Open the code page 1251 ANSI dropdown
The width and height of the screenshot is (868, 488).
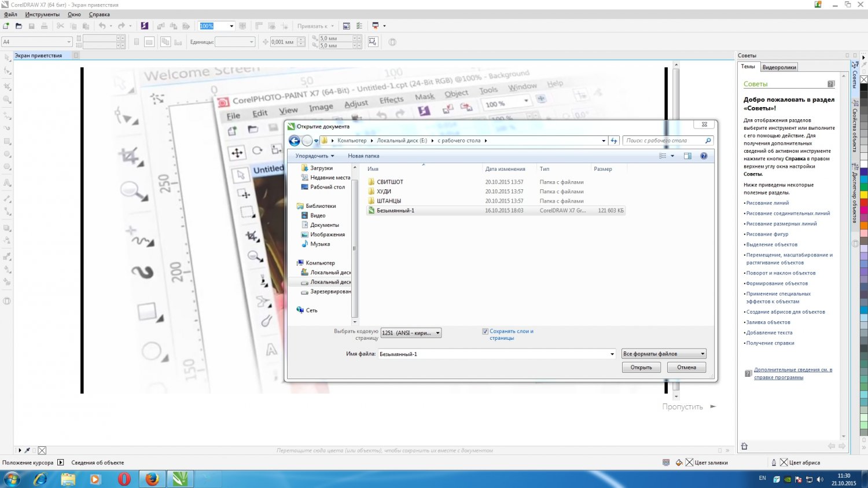pyautogui.click(x=411, y=333)
